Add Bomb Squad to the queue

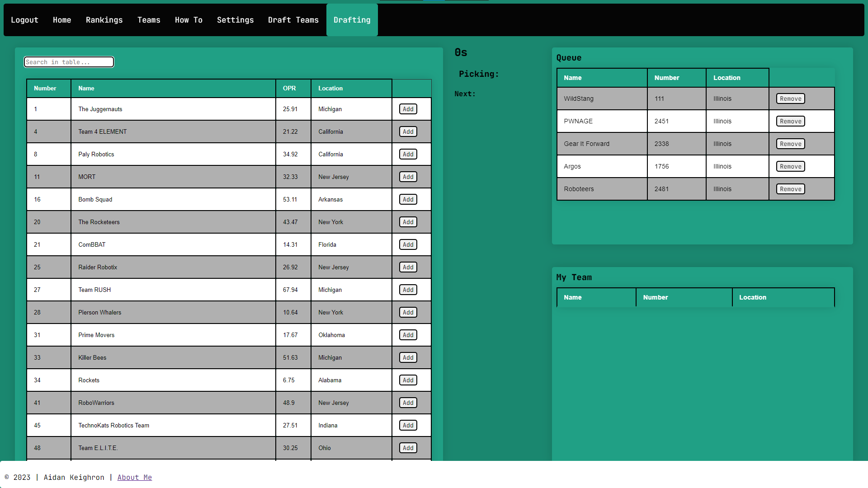pyautogui.click(x=408, y=199)
